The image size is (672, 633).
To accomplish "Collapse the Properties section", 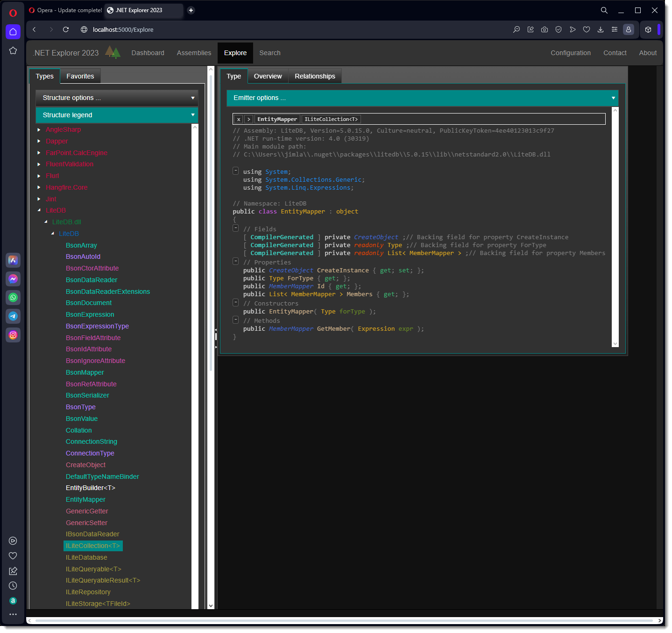I will click(x=236, y=262).
